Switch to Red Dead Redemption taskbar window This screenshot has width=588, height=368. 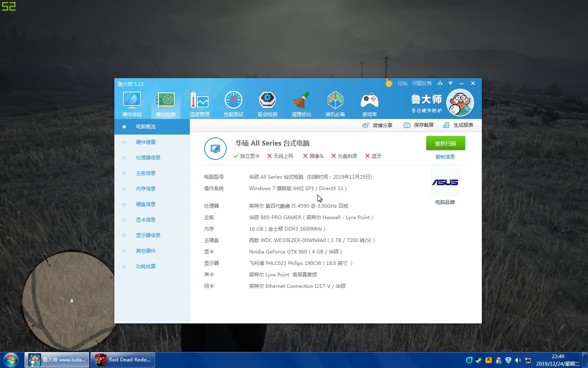[123, 360]
